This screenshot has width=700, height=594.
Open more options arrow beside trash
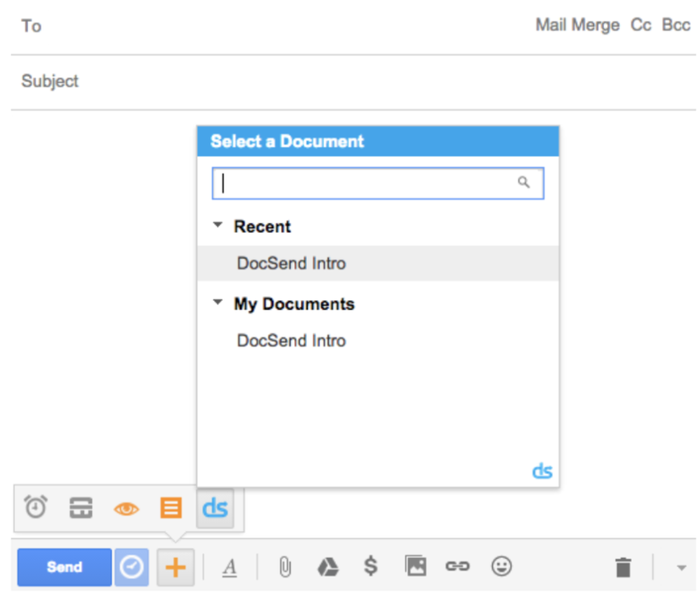pyautogui.click(x=682, y=568)
